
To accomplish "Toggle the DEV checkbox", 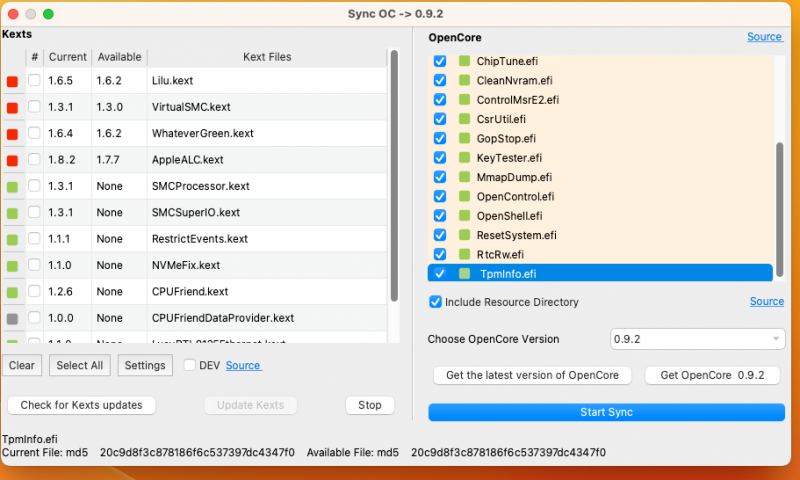I will 190,366.
